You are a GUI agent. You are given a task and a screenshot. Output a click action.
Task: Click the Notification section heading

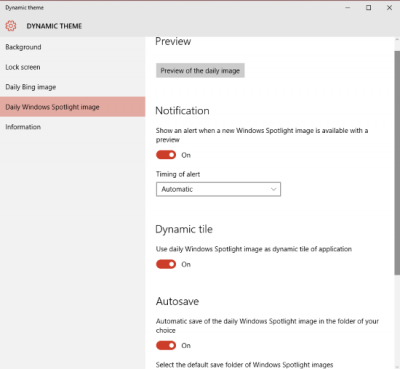tap(182, 111)
